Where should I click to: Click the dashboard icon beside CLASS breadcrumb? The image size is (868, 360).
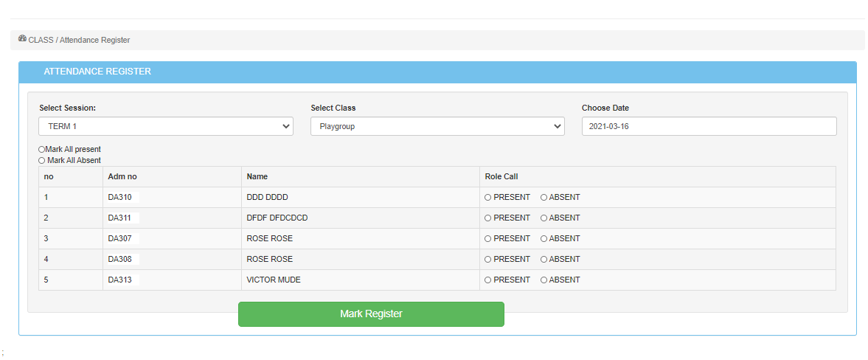22,39
